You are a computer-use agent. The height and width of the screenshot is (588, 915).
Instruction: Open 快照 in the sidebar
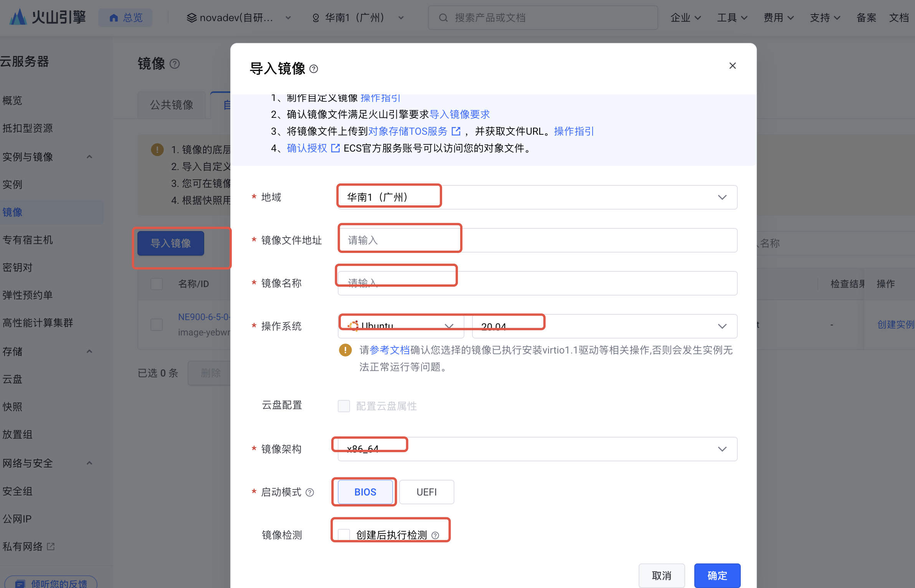point(12,407)
